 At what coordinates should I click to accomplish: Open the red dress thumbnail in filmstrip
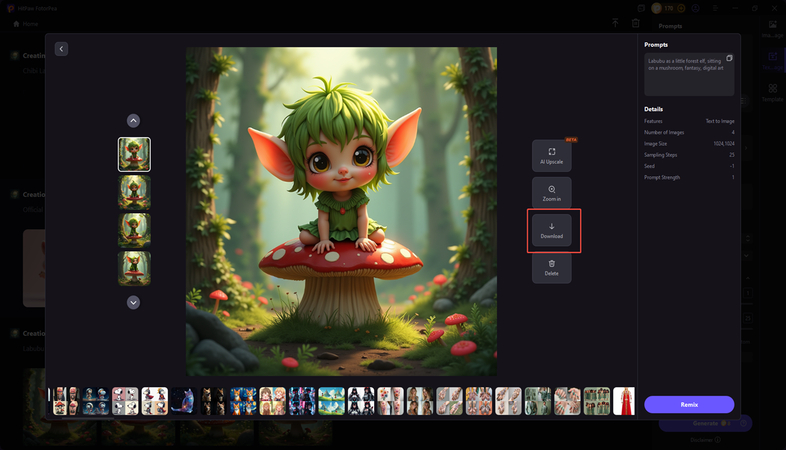(623, 401)
